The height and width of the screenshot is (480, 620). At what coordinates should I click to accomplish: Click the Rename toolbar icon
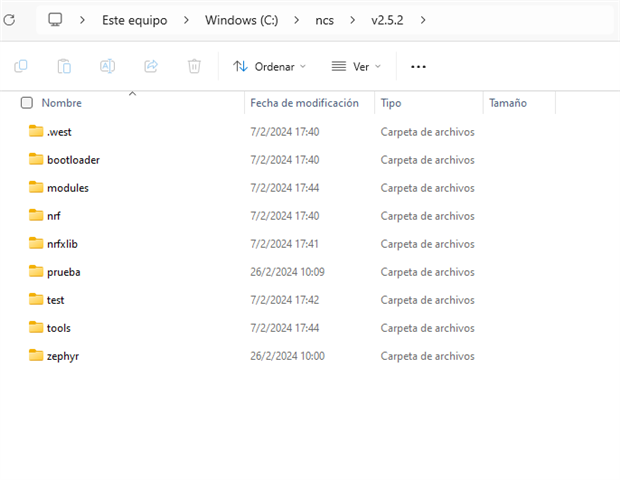[108, 66]
